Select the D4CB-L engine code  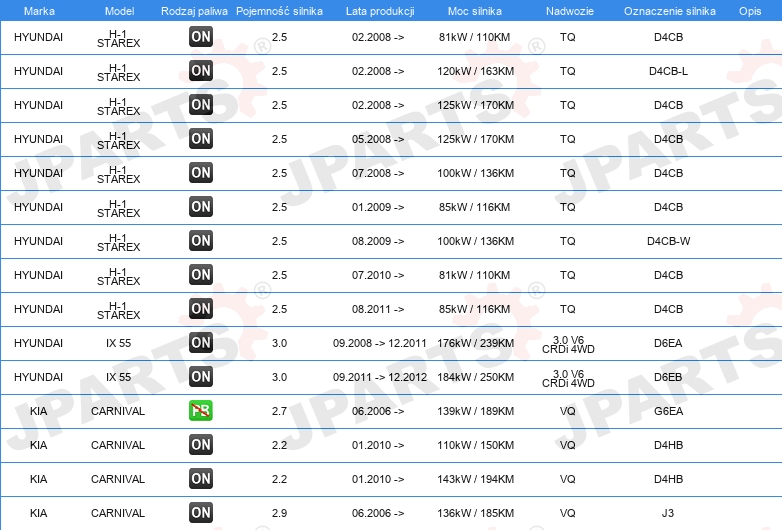click(668, 71)
